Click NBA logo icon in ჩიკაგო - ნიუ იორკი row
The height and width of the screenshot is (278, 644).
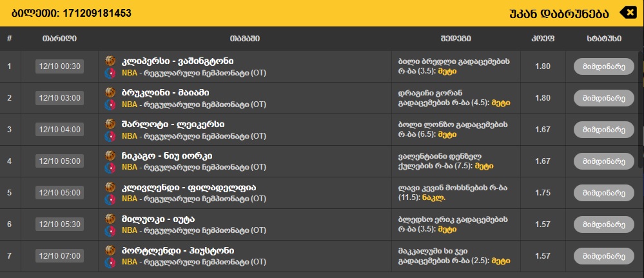(110, 167)
